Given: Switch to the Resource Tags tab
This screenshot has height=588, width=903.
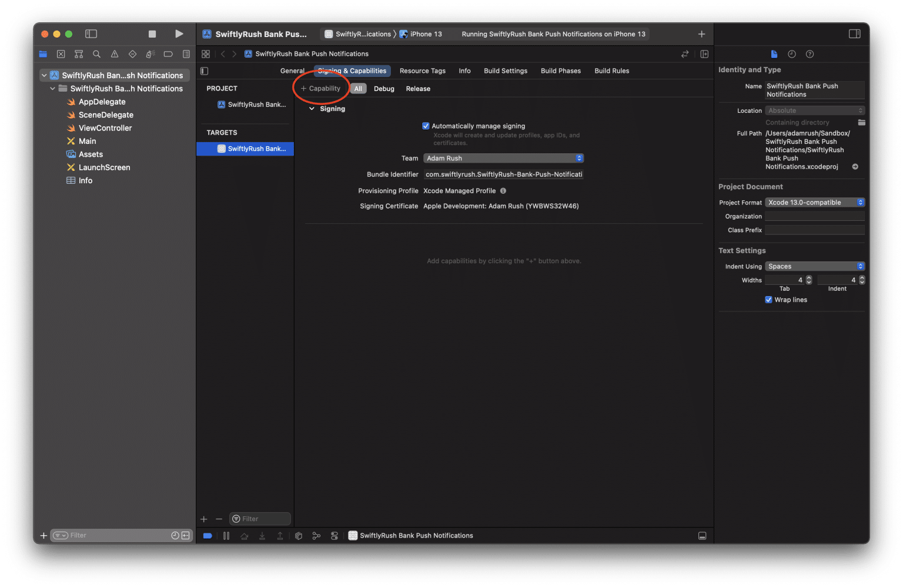Looking at the screenshot, I should 423,71.
